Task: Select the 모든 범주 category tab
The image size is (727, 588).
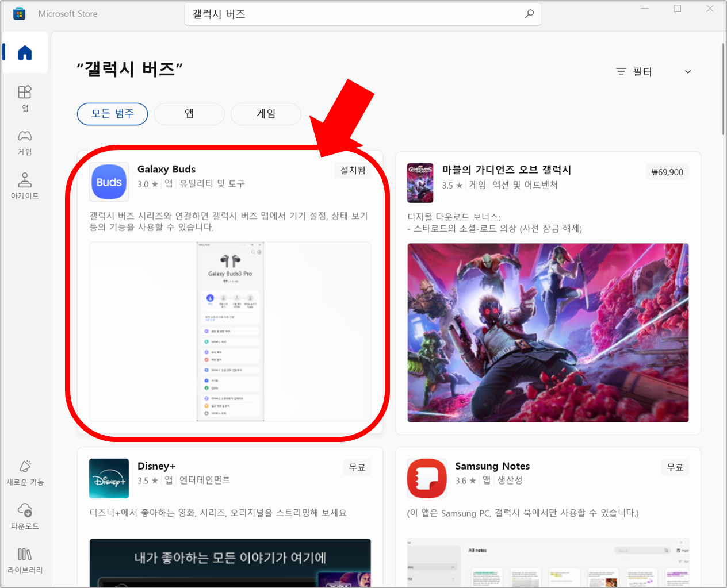Action: (x=113, y=114)
